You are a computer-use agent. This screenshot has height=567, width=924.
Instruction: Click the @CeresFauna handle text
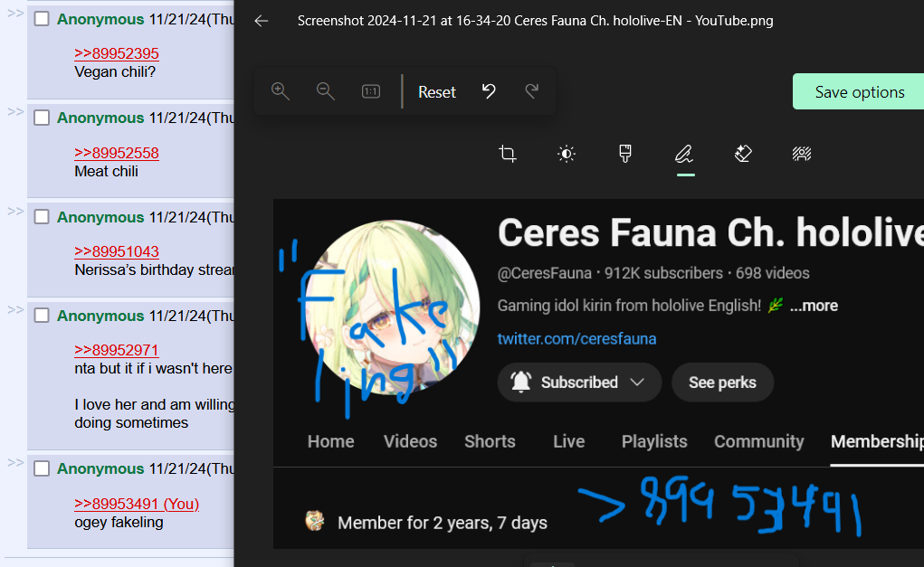click(545, 273)
